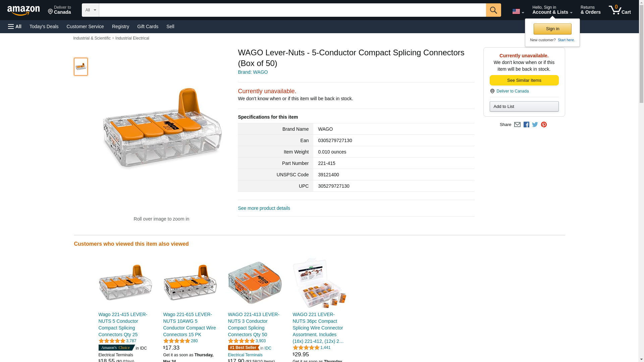Focus the Amazon search input field
Image resolution: width=644 pixels, height=362 pixels.
click(292, 10)
